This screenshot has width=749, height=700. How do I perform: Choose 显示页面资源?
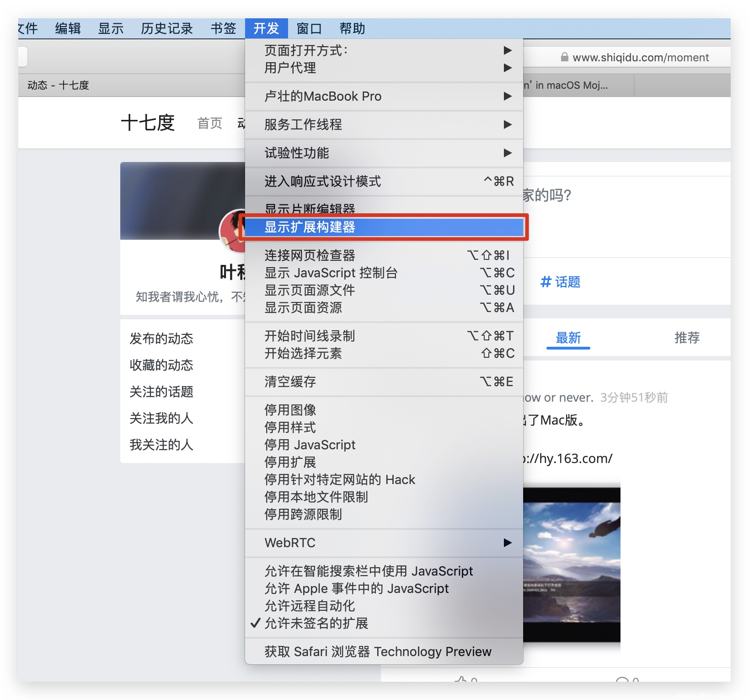(384, 307)
